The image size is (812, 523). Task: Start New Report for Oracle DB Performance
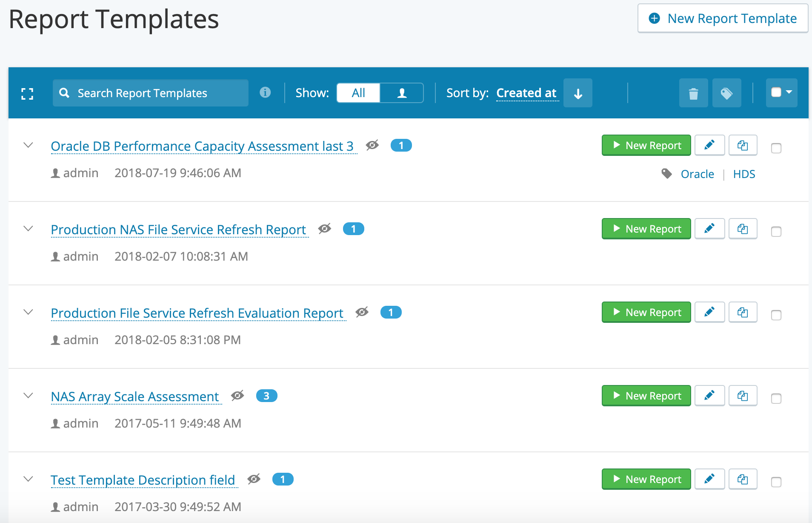click(646, 145)
